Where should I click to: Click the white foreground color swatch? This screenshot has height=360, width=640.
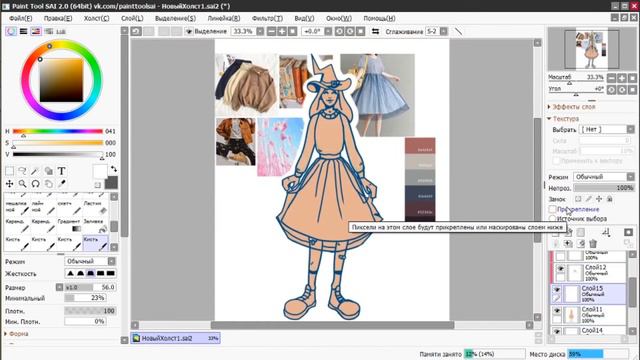pos(100,172)
